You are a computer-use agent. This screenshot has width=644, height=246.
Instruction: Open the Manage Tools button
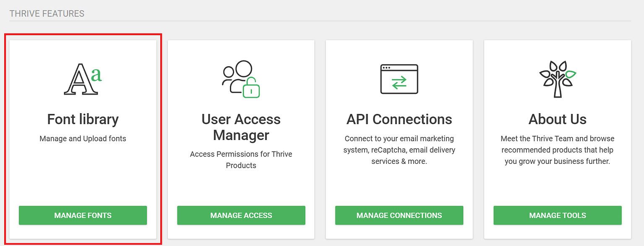tap(558, 215)
